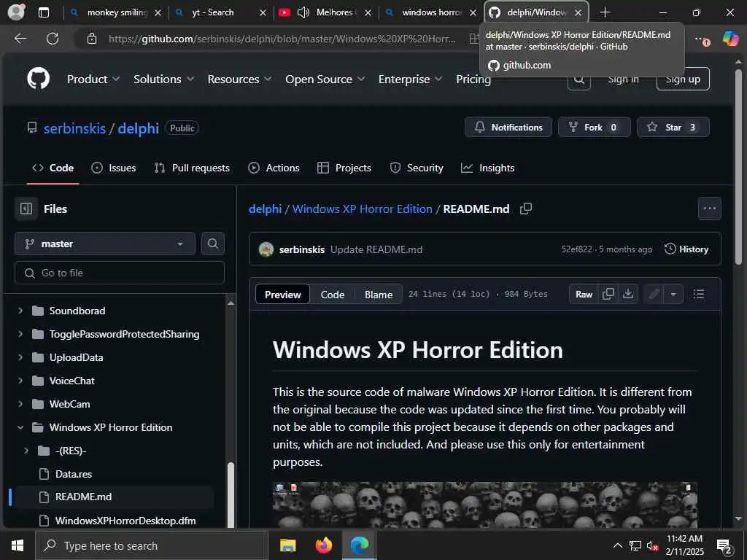This screenshot has width=747, height=560.
Task: Click the serbinskis avatar in commit row
Action: [266, 249]
